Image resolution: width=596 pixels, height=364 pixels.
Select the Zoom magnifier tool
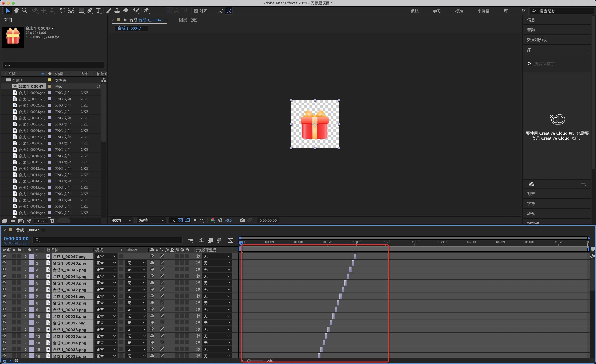pos(24,10)
